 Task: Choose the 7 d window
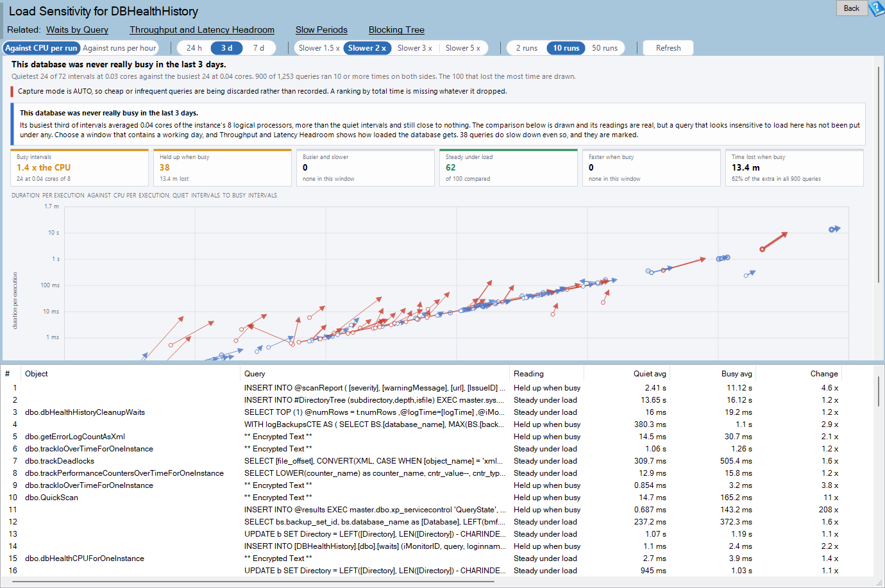coord(258,48)
